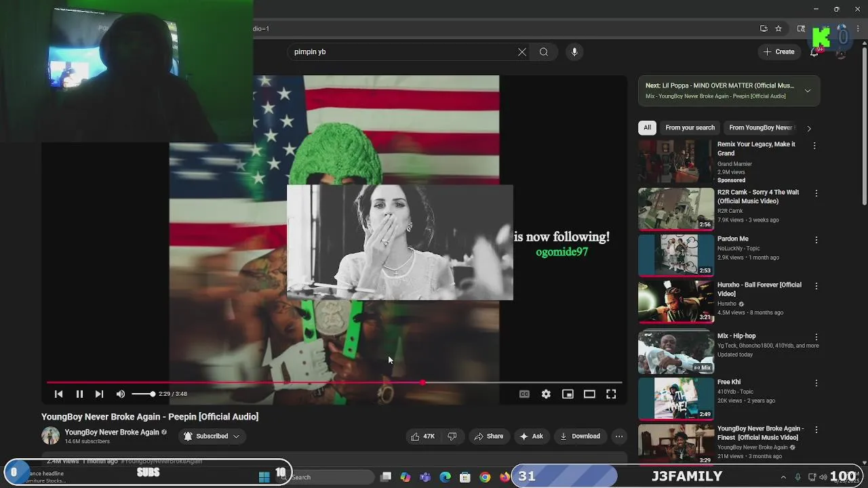868x488 pixels.
Task: Open options for 'Ball Forever' video
Action: [x=816, y=286]
